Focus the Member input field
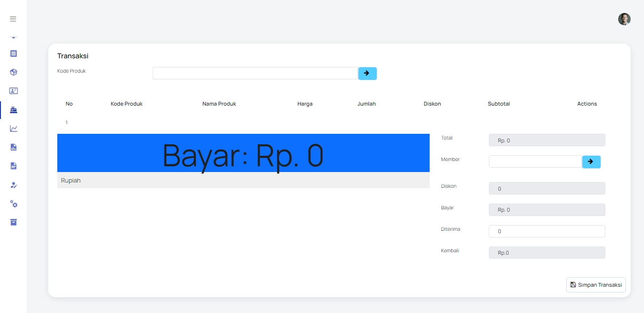This screenshot has height=313, width=644. click(x=535, y=162)
